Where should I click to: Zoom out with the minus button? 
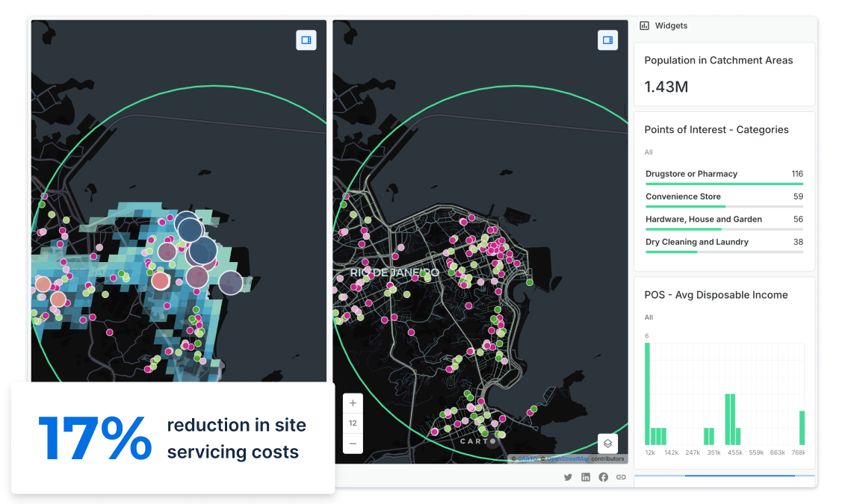click(x=353, y=444)
